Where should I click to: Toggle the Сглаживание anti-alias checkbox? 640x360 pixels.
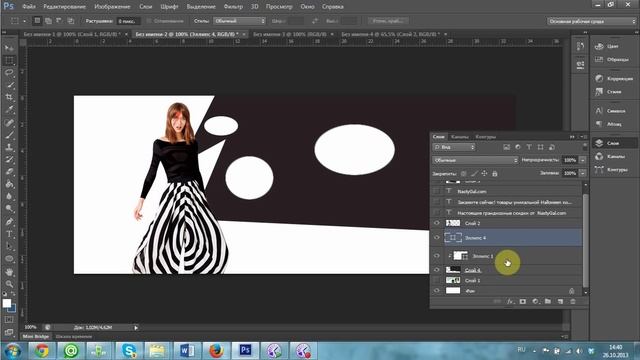149,20
